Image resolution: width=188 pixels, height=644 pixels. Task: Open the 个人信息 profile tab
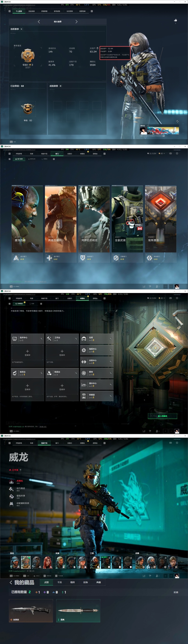[19, 11]
